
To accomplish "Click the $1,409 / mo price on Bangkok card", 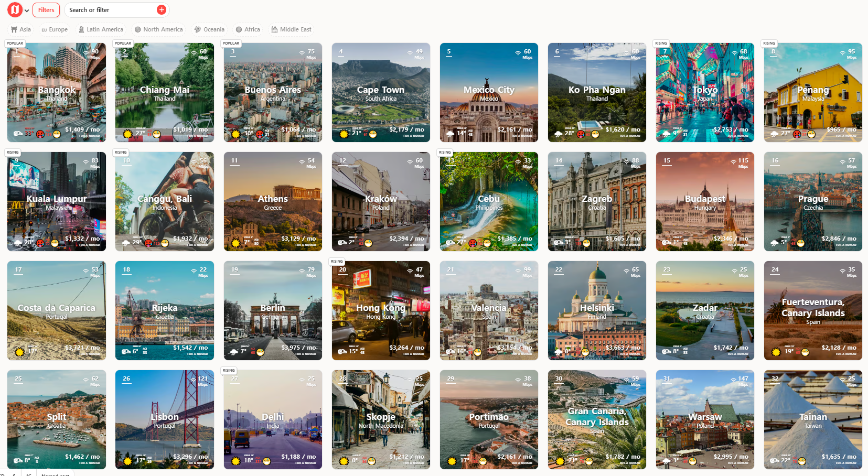I will 82,129.
